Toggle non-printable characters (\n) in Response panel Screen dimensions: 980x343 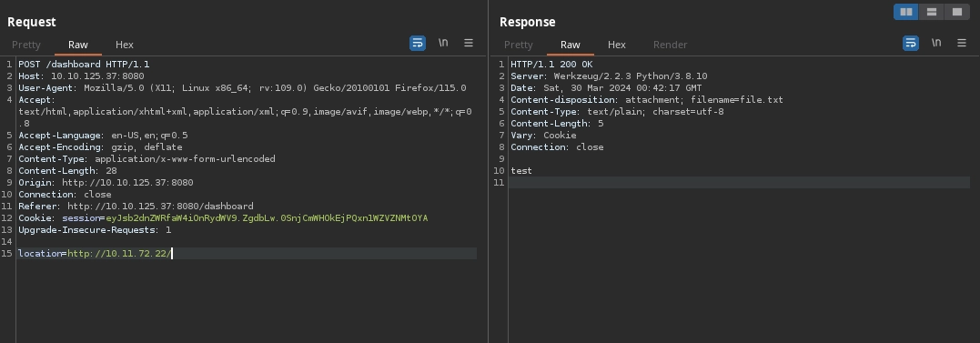click(x=936, y=43)
